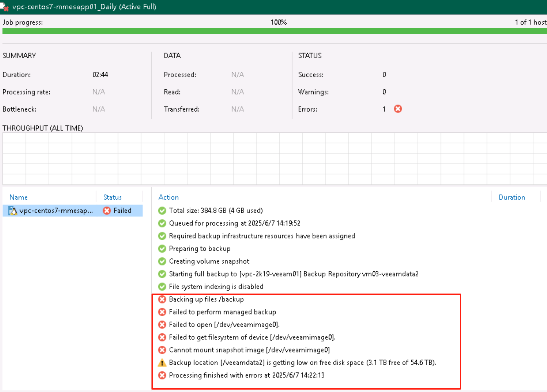
Task: Click the green job progress bar
Action: point(274,31)
